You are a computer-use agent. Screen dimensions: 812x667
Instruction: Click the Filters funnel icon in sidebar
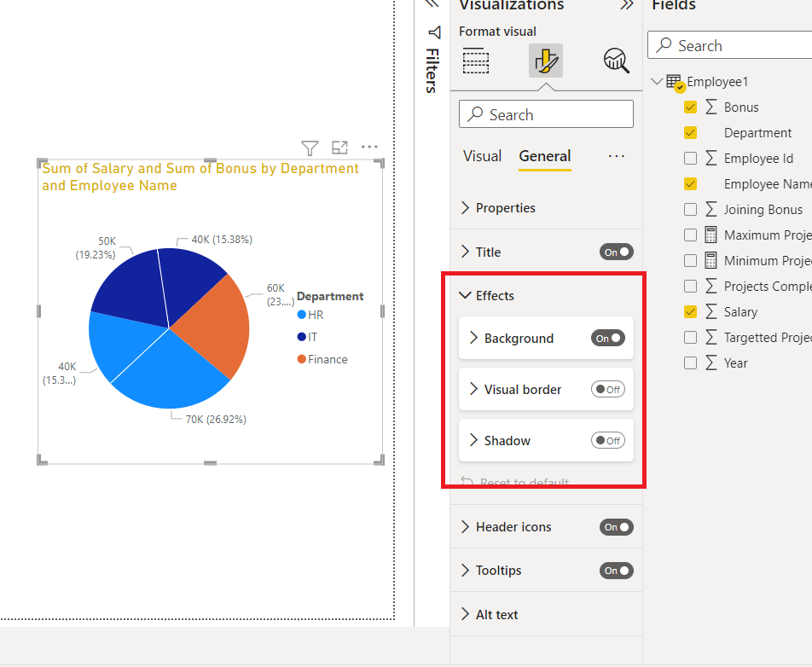tap(434, 32)
